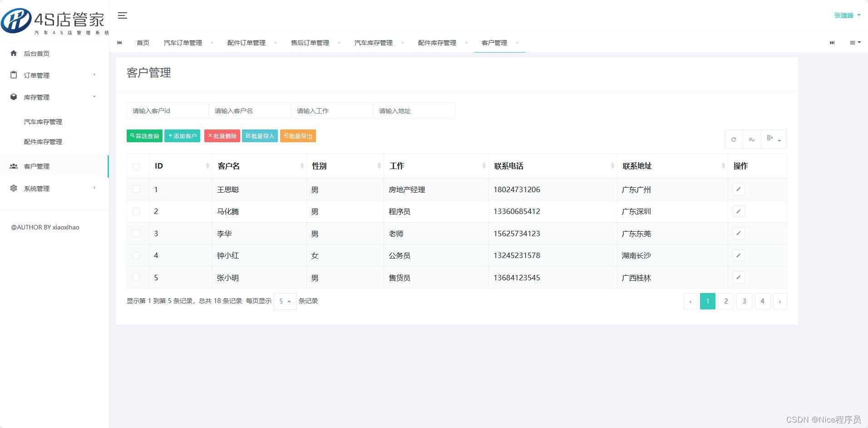Sort table by 性别 column arrows
This screenshot has width=868, height=428.
coord(379,166)
